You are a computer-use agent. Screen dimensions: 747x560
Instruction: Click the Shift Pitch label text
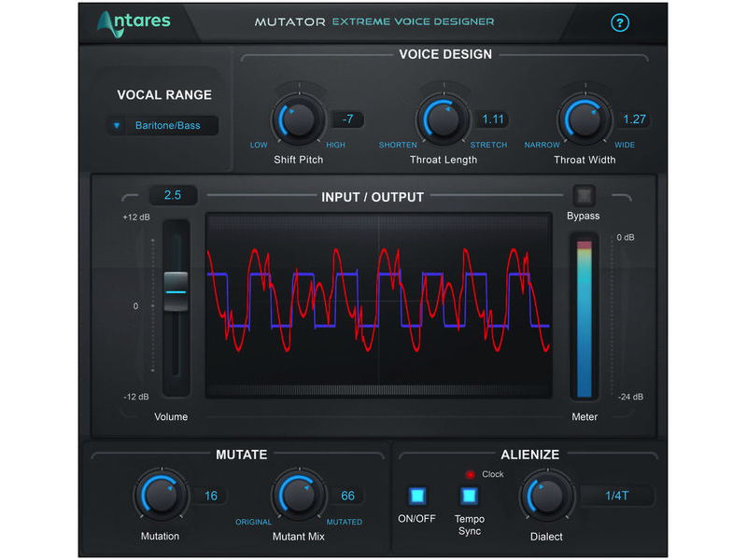(298, 160)
